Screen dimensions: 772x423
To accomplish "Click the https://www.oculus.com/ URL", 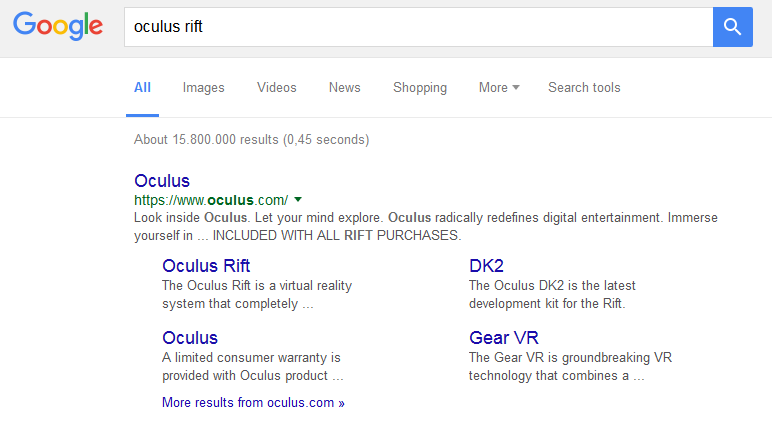I will [210, 200].
